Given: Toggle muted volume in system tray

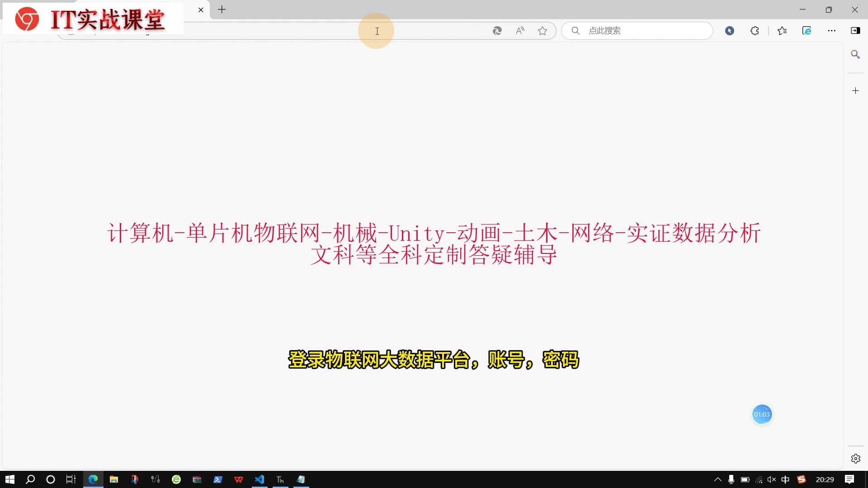Looking at the screenshot, I should point(772,479).
